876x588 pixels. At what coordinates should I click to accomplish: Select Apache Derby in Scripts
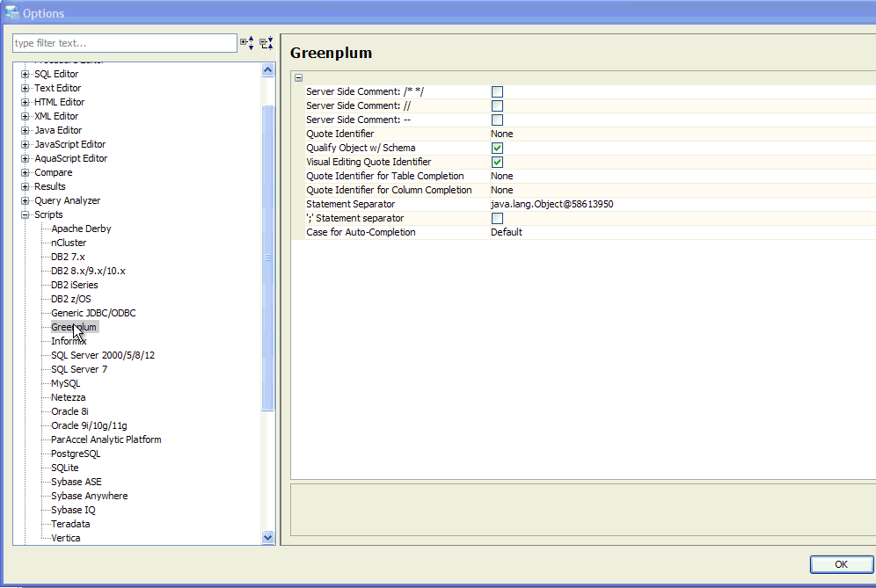(x=81, y=229)
